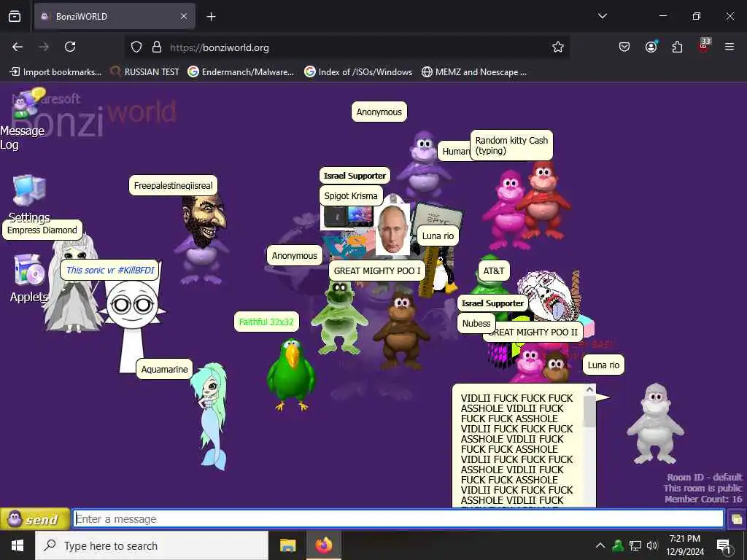Expand the list all tabs chevron

tap(602, 16)
